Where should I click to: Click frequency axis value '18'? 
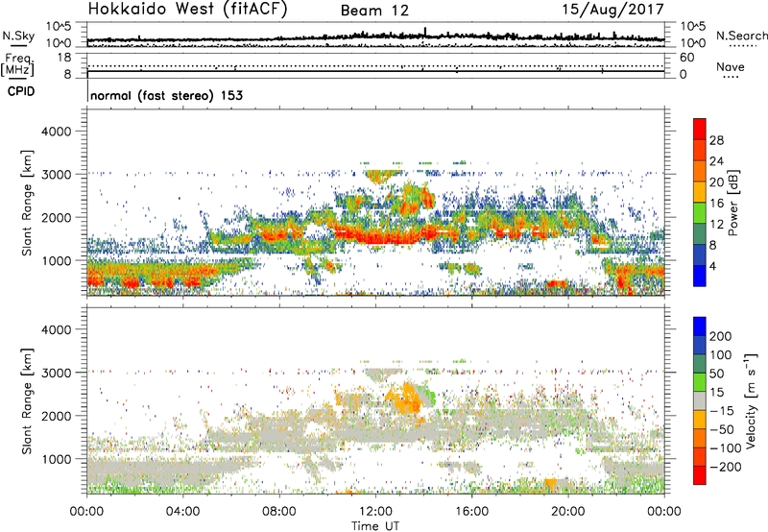coord(64,58)
